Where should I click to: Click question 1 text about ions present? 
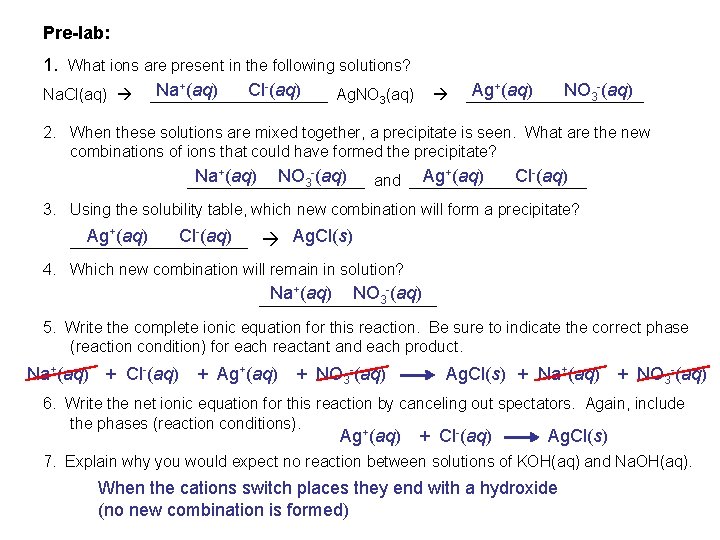(x=238, y=66)
